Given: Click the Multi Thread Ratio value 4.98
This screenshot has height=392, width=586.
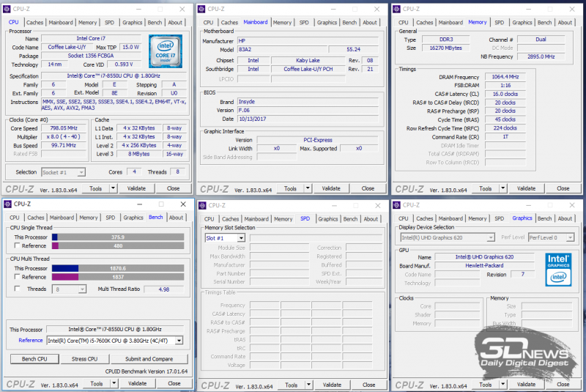Looking at the screenshot, I should point(164,289).
